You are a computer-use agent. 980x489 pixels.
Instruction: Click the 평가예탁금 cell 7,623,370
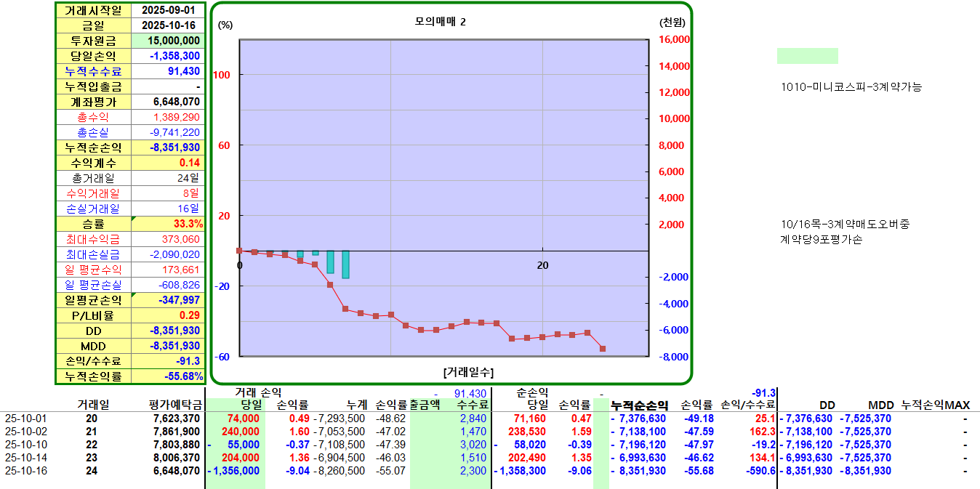click(176, 419)
